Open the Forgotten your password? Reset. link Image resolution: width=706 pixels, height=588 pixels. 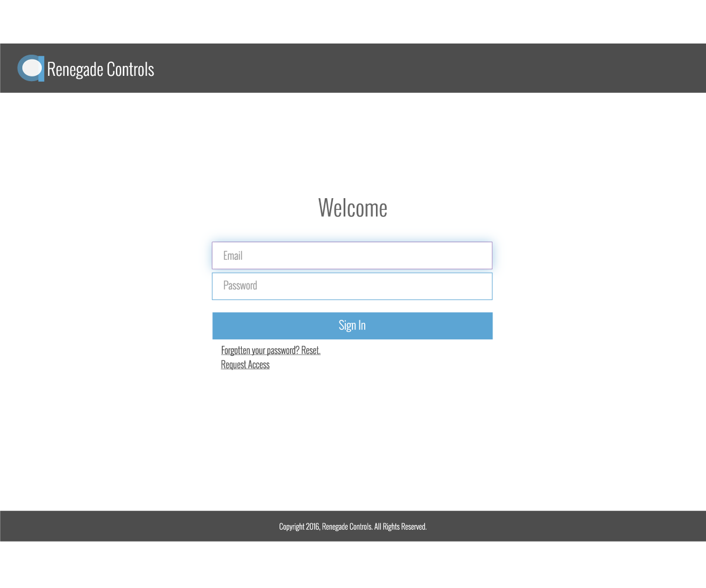[x=271, y=350]
